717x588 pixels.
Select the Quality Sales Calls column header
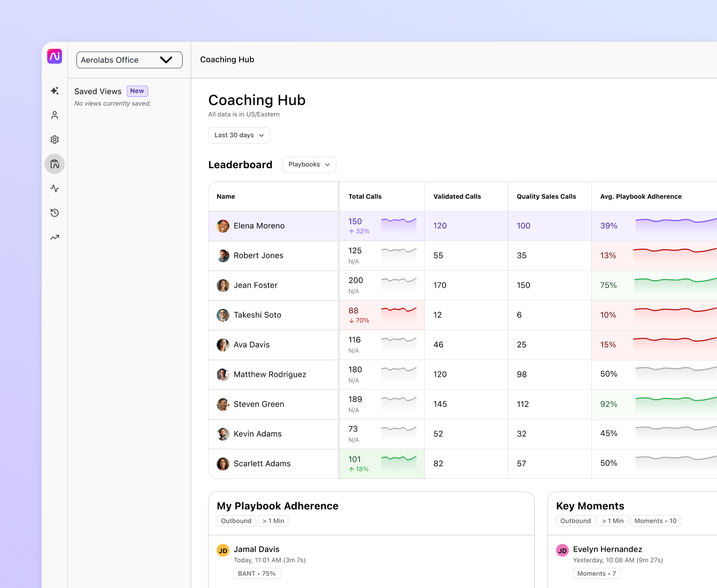point(545,196)
